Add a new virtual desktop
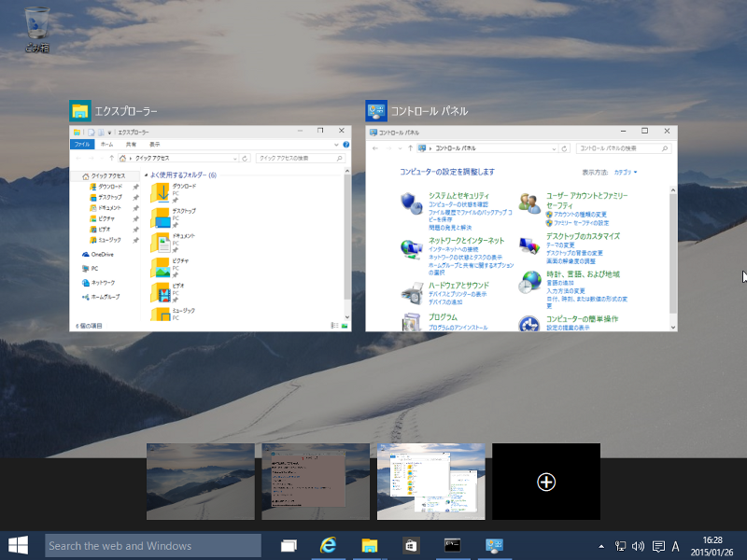 pyautogui.click(x=546, y=482)
